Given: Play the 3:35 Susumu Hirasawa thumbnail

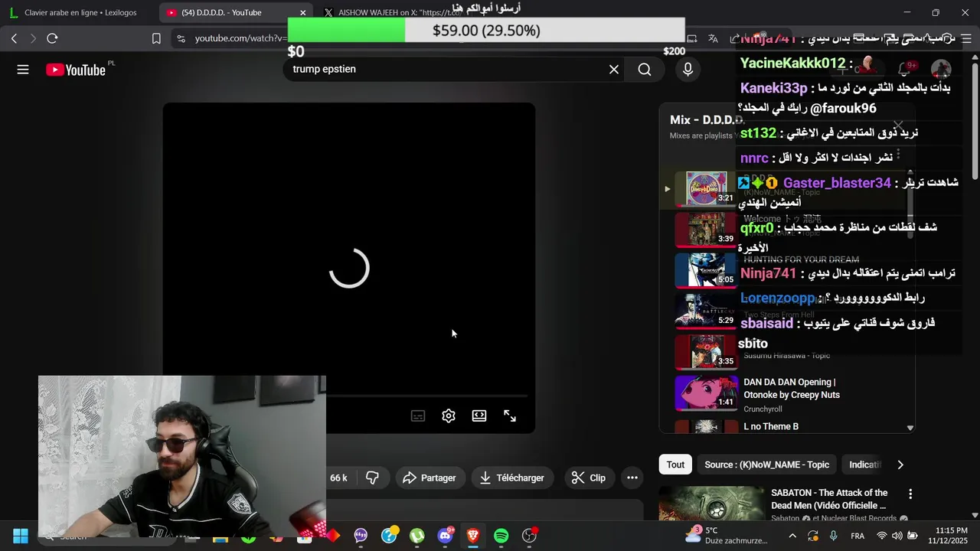Looking at the screenshot, I should point(705,352).
